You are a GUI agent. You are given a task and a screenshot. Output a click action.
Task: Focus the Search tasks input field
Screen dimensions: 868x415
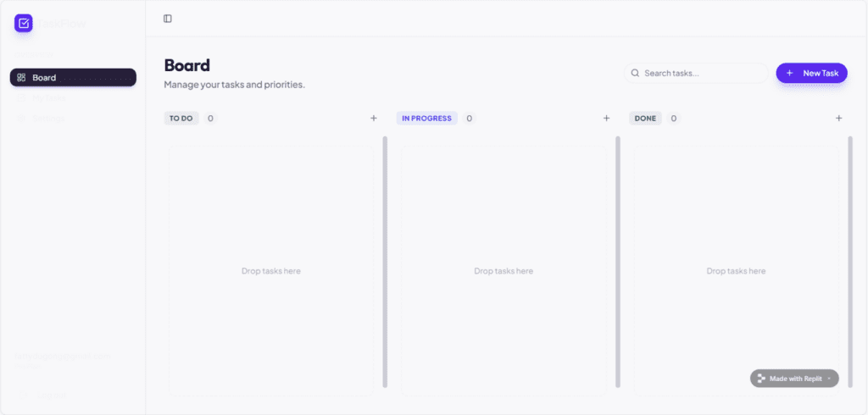click(x=696, y=73)
